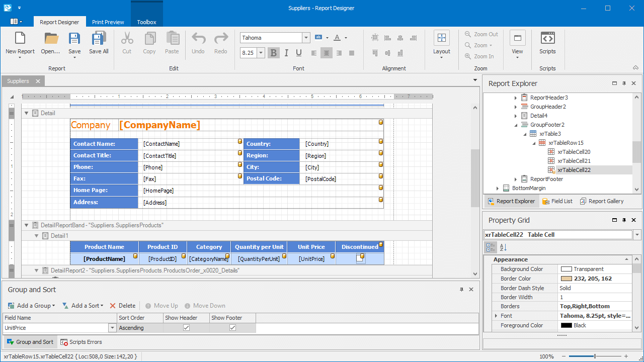Click the Border Color swatch
Image resolution: width=644 pixels, height=362 pixels.
[566, 279]
